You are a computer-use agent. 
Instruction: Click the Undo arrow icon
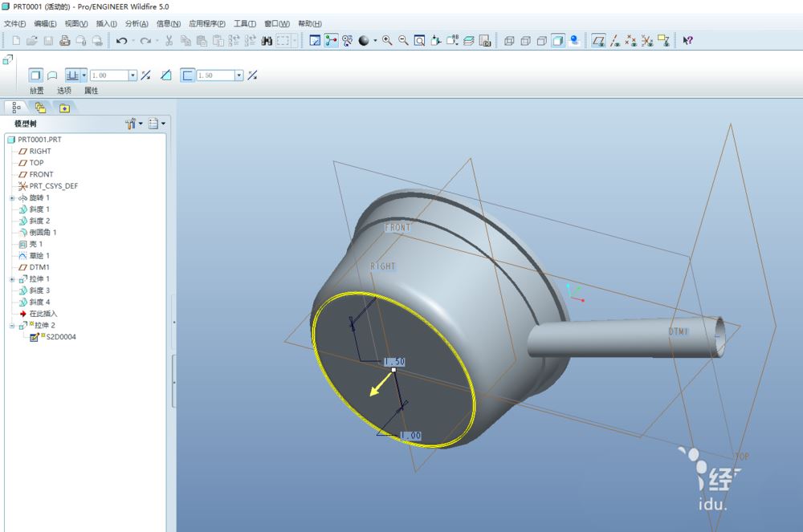coord(121,40)
